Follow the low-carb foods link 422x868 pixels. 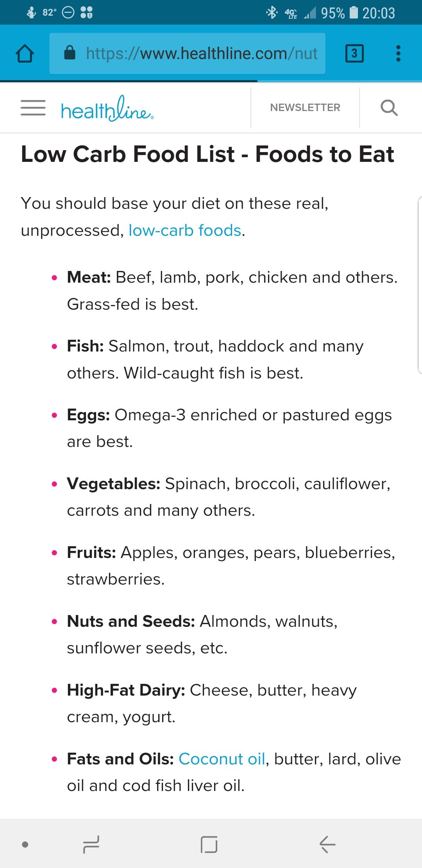185,230
